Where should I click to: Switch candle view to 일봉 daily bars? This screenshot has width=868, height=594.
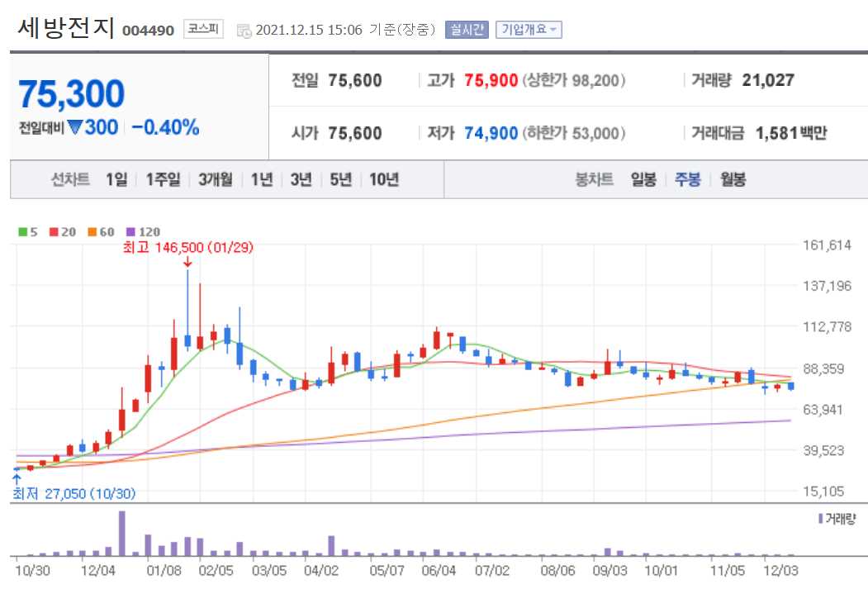pos(646,178)
